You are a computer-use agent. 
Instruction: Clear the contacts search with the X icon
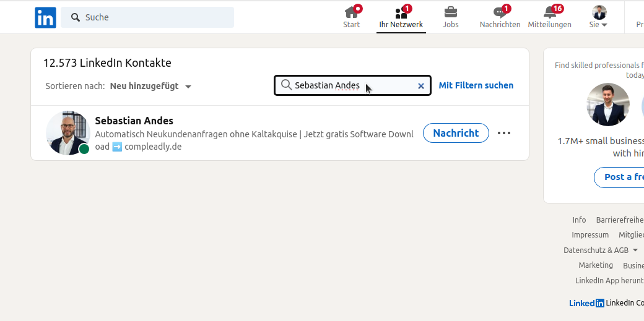point(421,86)
